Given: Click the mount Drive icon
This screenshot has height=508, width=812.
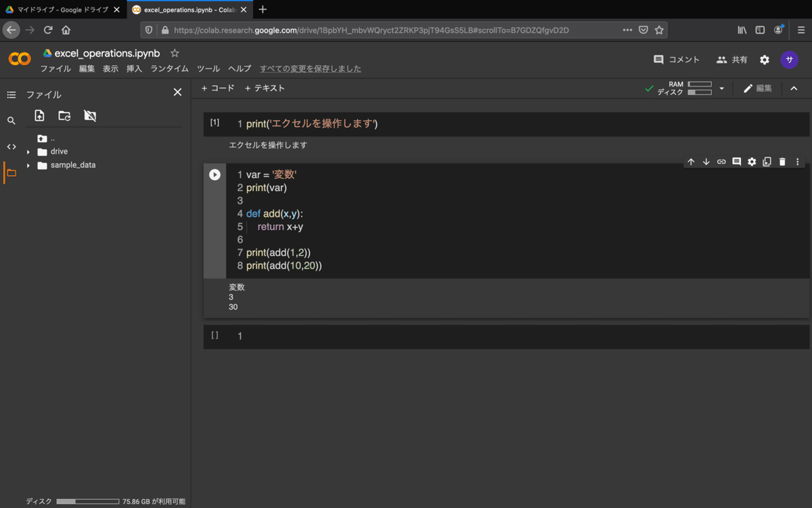Looking at the screenshot, I should pyautogui.click(x=89, y=116).
